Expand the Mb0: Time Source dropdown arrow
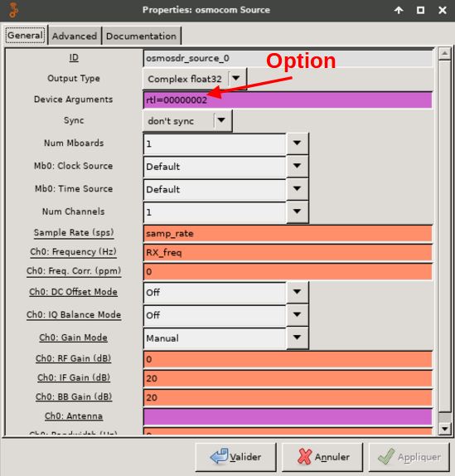Viewport: 455px width, 476px height. tap(297, 188)
